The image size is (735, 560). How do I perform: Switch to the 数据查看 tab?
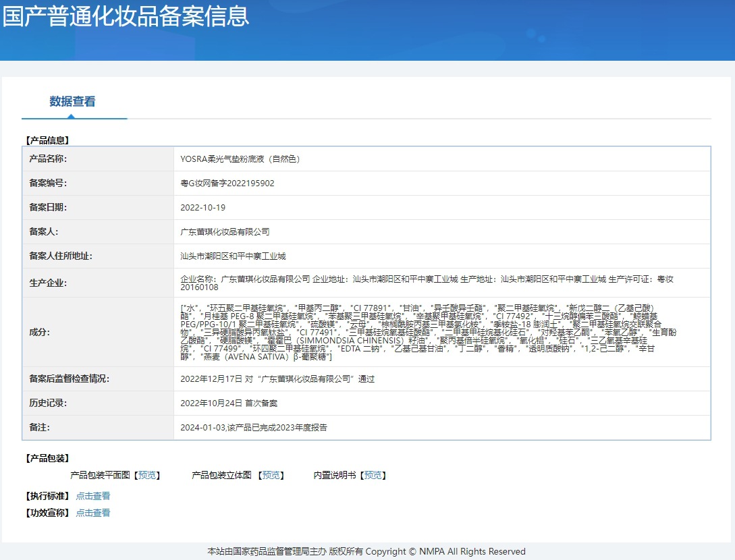[x=72, y=102]
